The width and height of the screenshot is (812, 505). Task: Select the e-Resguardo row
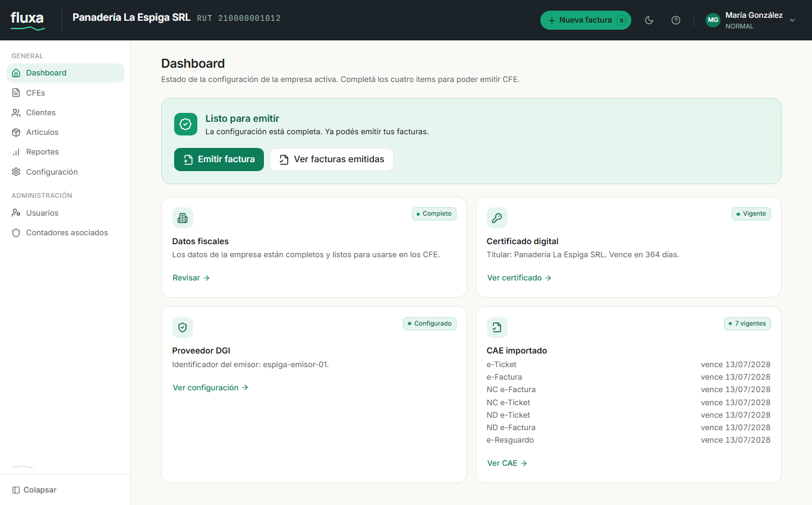coord(628,440)
